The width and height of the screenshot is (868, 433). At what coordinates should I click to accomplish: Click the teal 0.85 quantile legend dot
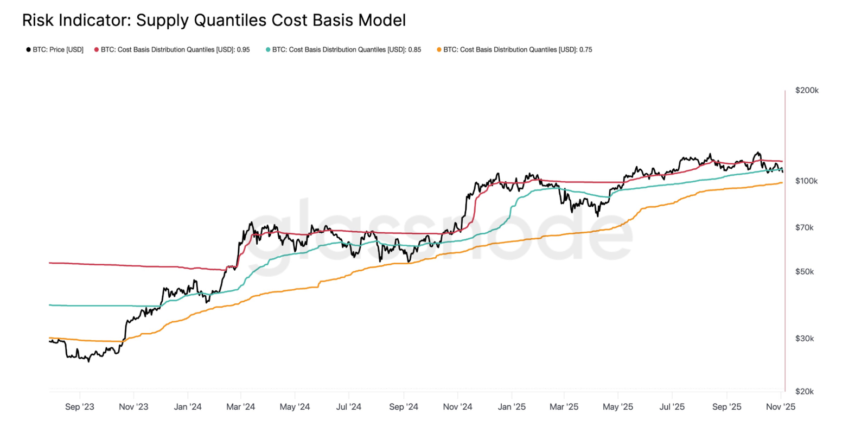(268, 50)
